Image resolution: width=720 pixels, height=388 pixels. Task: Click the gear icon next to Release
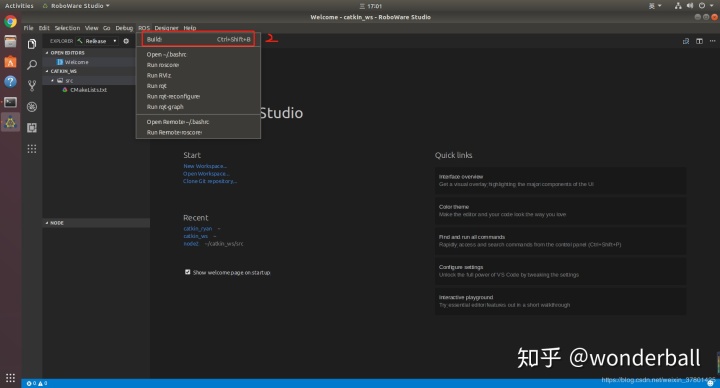point(126,41)
